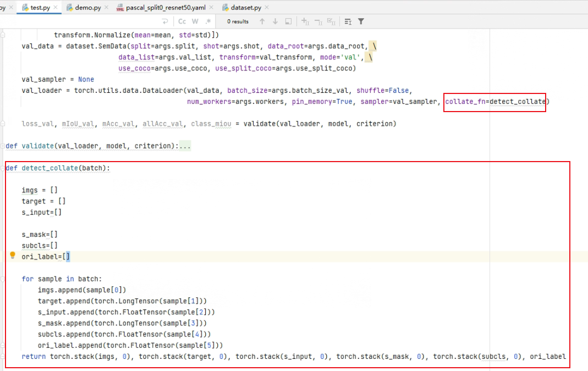This screenshot has width=588, height=371.
Task: Select all occurrences icon in find bar
Action: pyautogui.click(x=331, y=21)
